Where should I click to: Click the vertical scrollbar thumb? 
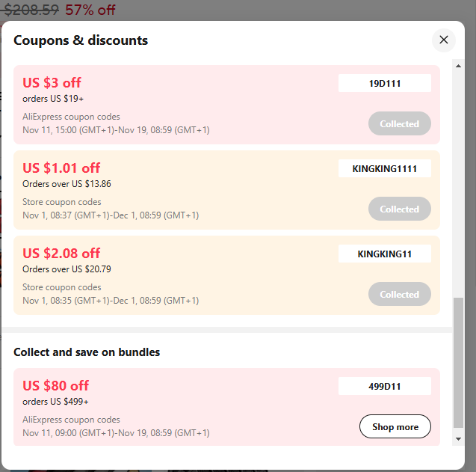458,363
